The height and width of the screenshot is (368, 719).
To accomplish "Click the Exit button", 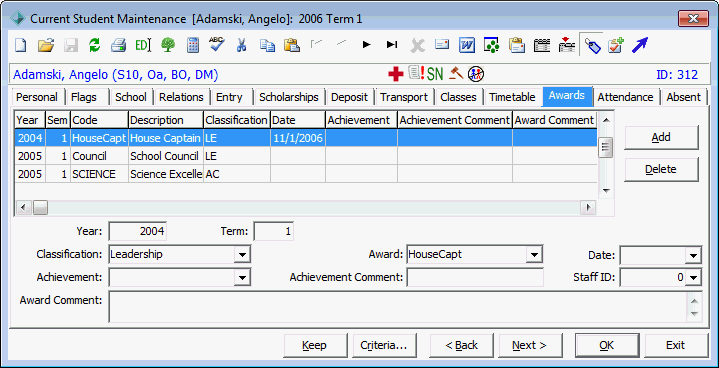I will (676, 346).
